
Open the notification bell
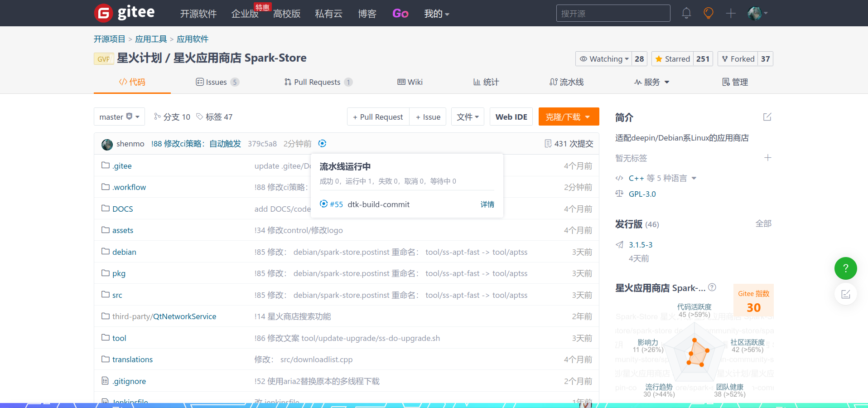pos(686,13)
